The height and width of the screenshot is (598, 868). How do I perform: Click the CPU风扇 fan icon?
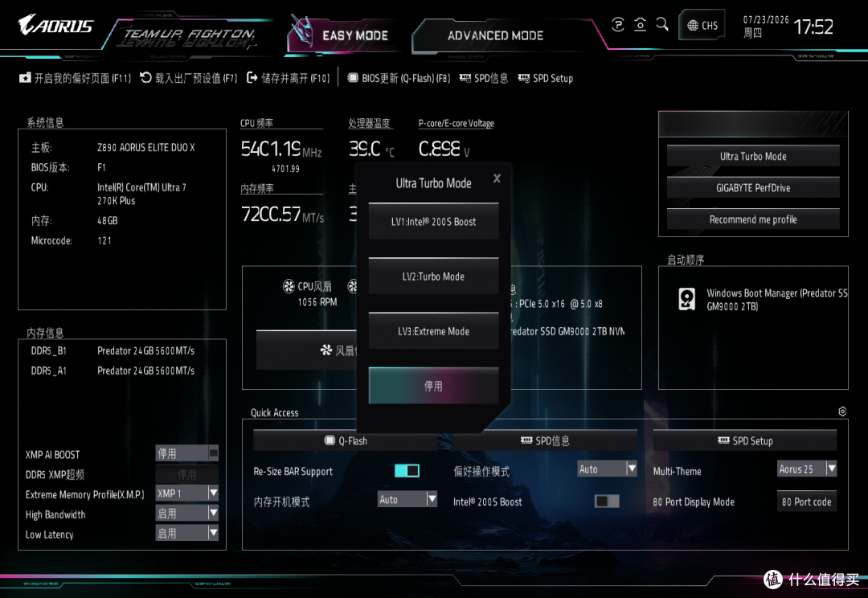tap(289, 286)
